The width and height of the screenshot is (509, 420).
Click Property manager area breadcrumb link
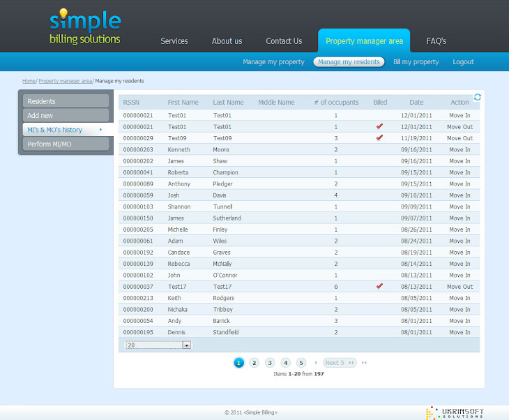point(66,81)
